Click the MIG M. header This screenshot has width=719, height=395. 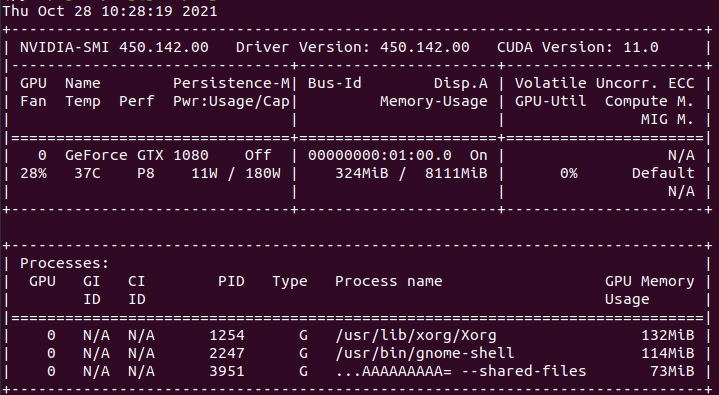point(667,119)
